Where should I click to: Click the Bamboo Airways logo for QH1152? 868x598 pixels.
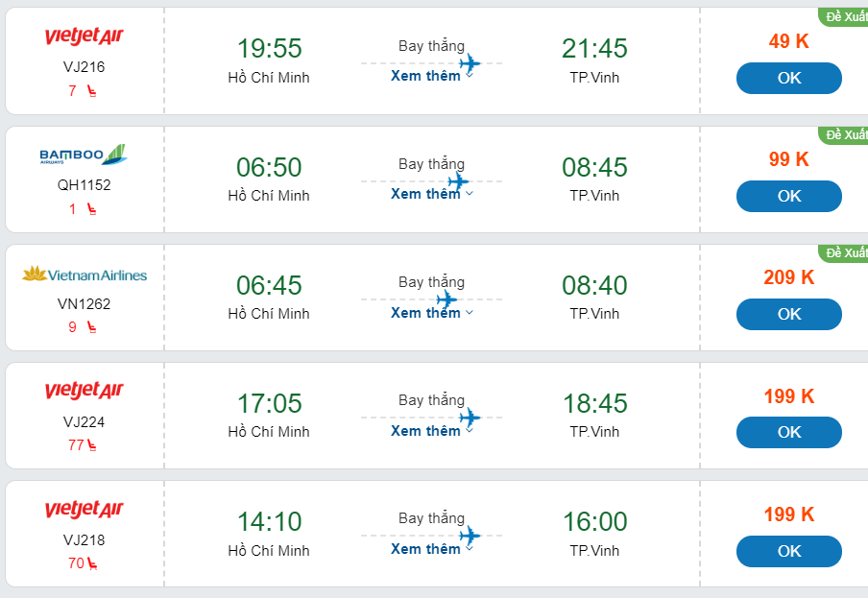(84, 155)
